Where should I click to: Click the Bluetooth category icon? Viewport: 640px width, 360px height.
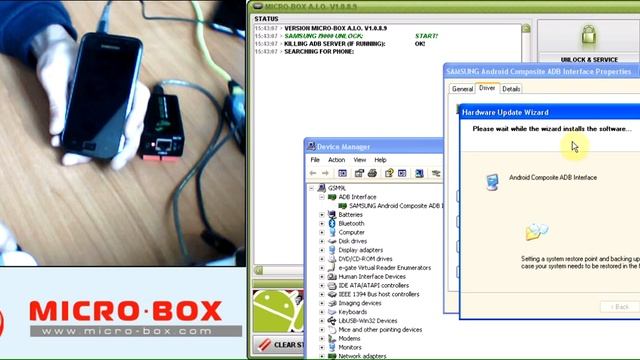[332, 223]
